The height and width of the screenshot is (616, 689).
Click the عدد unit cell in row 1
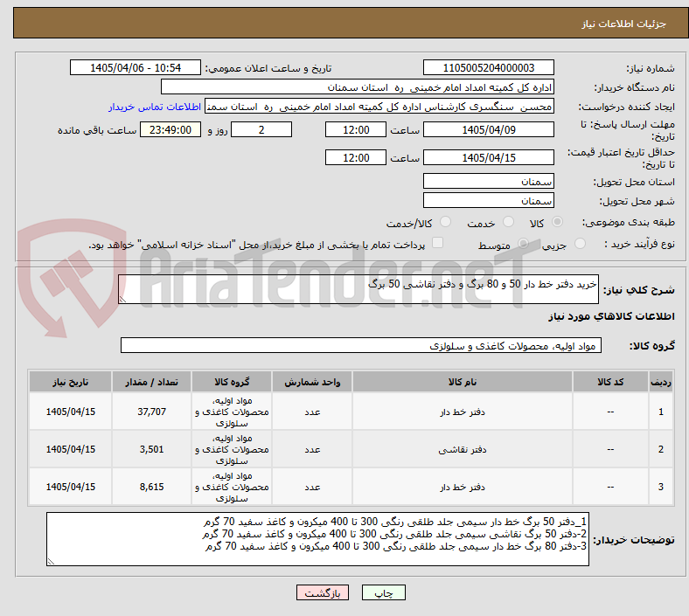[312, 412]
